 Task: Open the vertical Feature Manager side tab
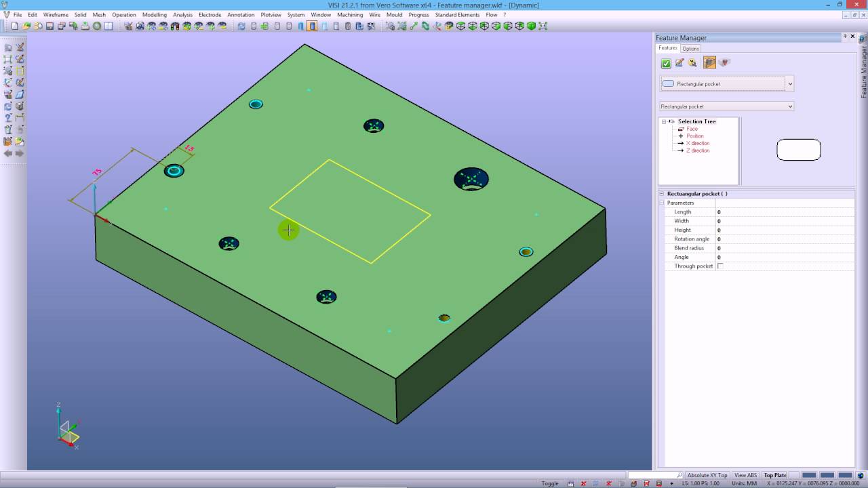coord(863,66)
